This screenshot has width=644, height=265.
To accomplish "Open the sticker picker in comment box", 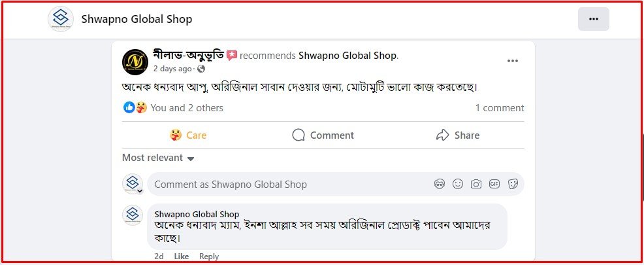I will point(513,185).
